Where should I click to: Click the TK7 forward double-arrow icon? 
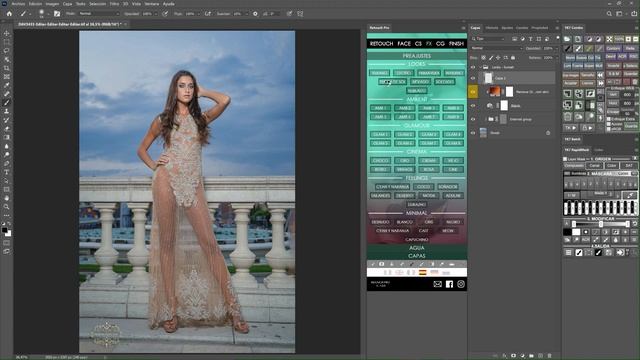(600, 83)
